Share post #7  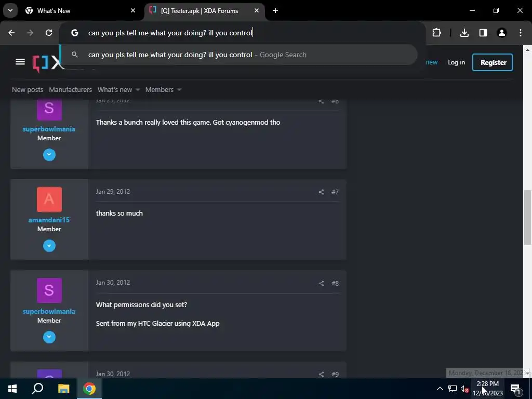click(x=321, y=192)
